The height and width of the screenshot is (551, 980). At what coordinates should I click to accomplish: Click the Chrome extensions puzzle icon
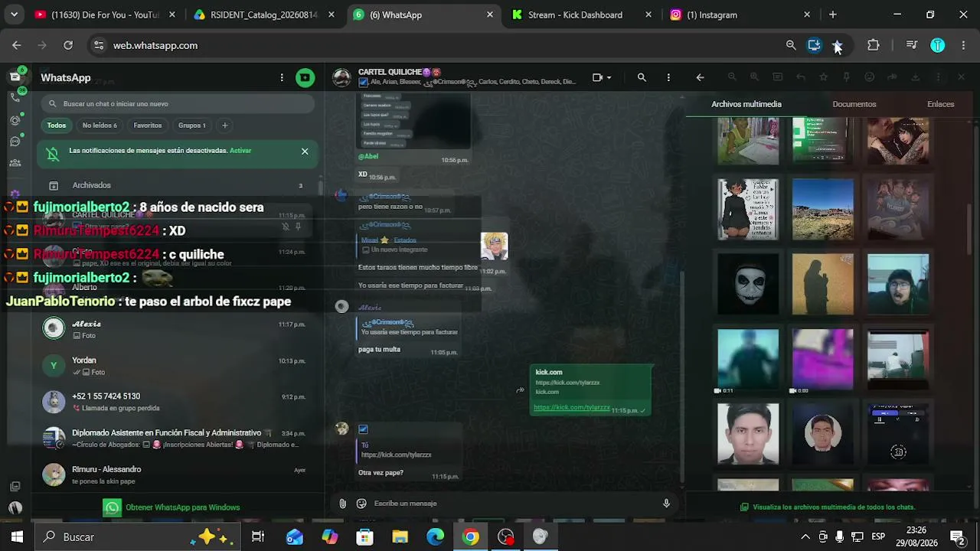874,45
